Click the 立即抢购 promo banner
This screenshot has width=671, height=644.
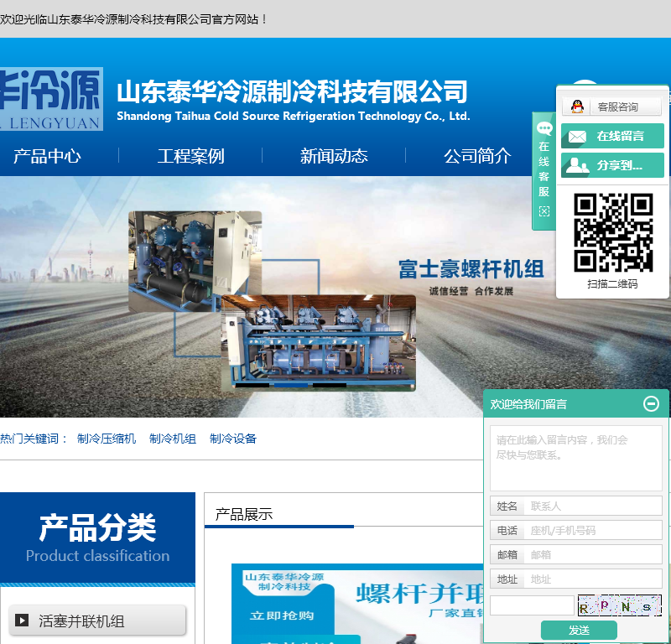click(x=282, y=615)
